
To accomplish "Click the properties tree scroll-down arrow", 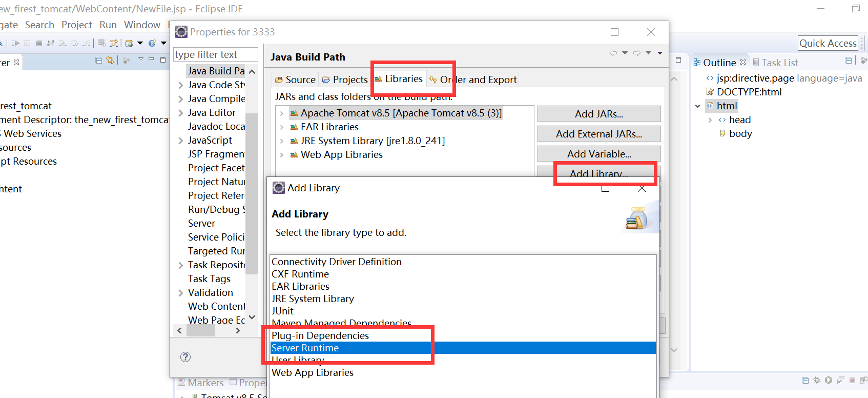I will click(x=252, y=317).
